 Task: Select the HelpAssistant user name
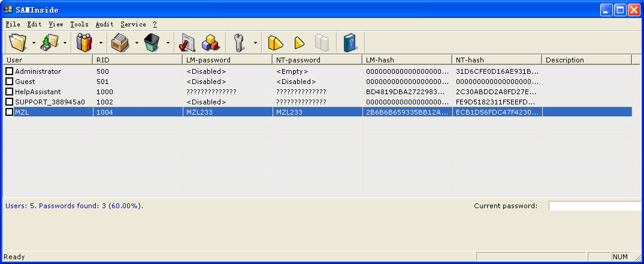pos(38,92)
